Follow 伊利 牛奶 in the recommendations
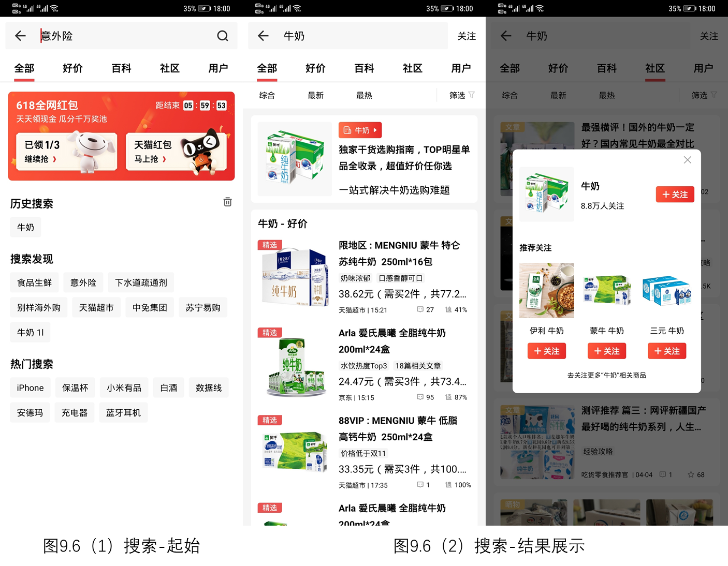728x566 pixels. [x=546, y=351]
